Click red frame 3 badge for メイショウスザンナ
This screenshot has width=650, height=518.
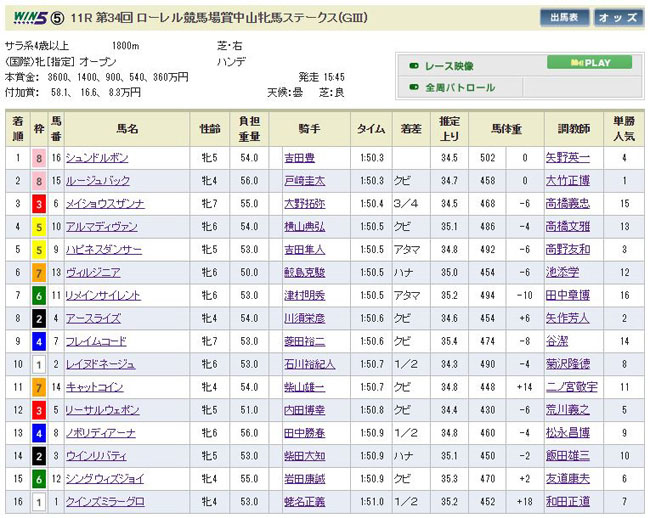(39, 204)
